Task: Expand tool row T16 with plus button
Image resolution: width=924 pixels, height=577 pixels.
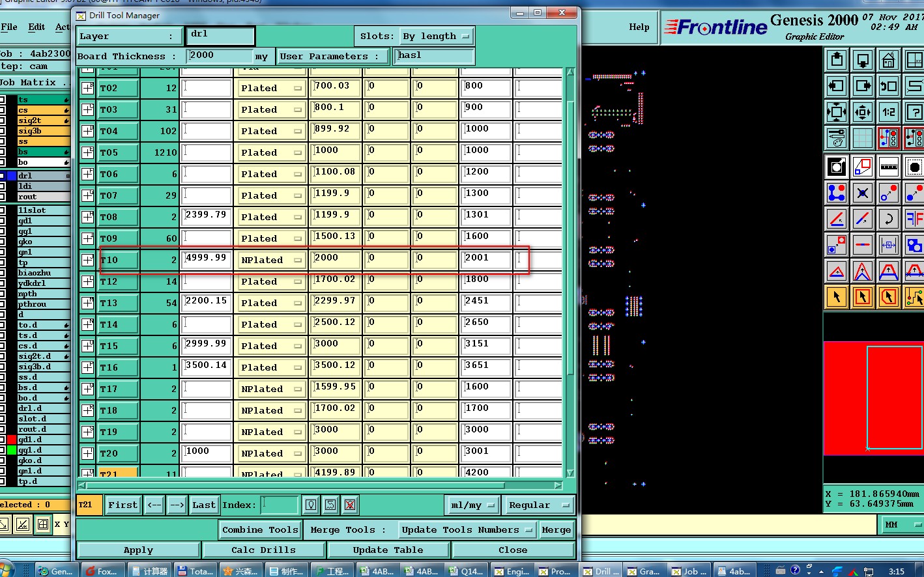Action: click(87, 367)
